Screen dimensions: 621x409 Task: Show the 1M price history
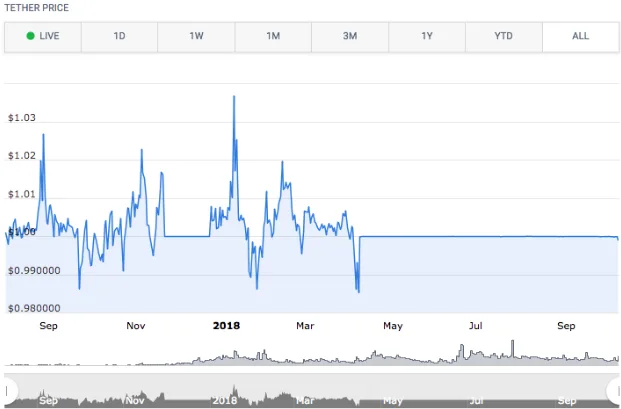tap(273, 36)
